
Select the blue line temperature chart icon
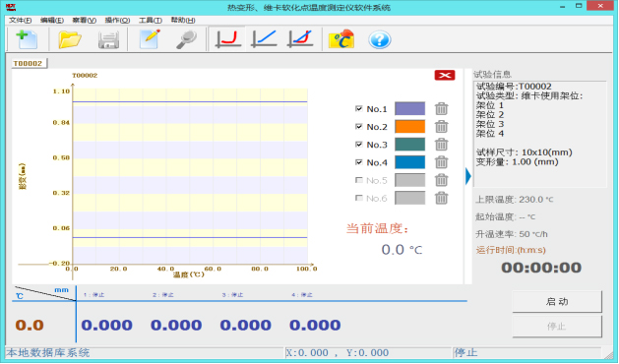264,39
